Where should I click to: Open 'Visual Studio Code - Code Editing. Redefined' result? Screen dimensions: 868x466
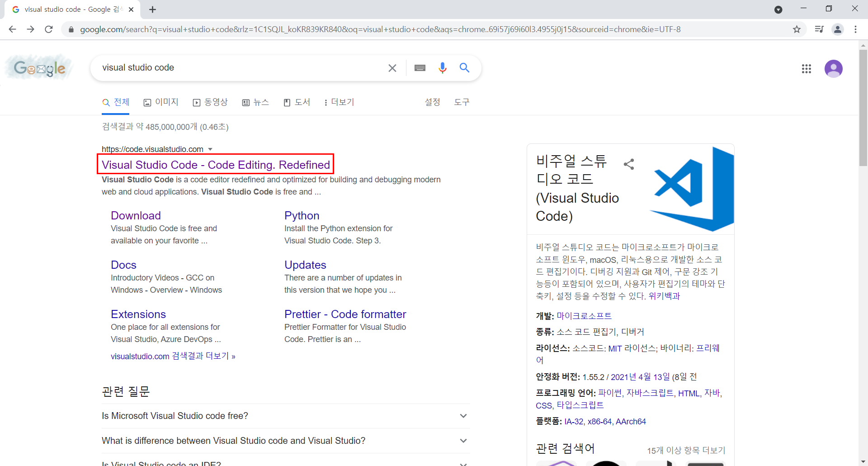pos(216,165)
